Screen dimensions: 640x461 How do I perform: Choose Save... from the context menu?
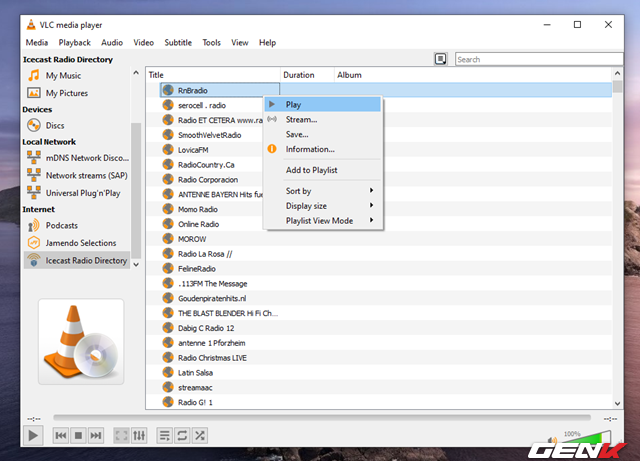[x=323, y=134]
